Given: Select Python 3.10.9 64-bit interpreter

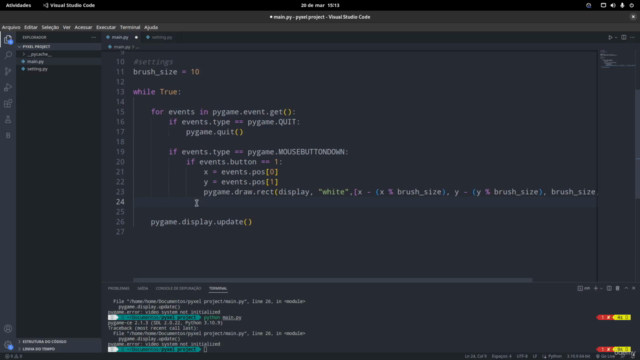Looking at the screenshot, I should point(578,356).
